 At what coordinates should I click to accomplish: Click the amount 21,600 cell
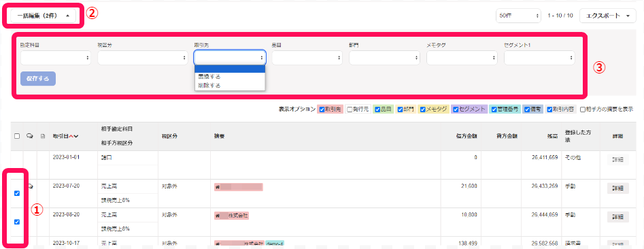469,186
